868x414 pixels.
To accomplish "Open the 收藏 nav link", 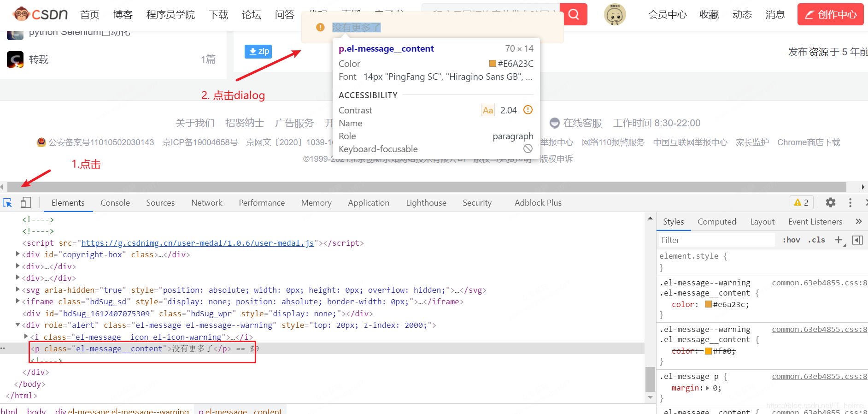I will point(709,15).
